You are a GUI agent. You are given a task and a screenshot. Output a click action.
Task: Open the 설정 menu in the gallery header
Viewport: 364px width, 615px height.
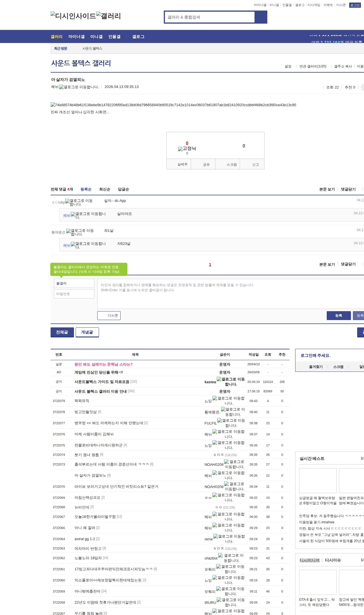point(288,66)
